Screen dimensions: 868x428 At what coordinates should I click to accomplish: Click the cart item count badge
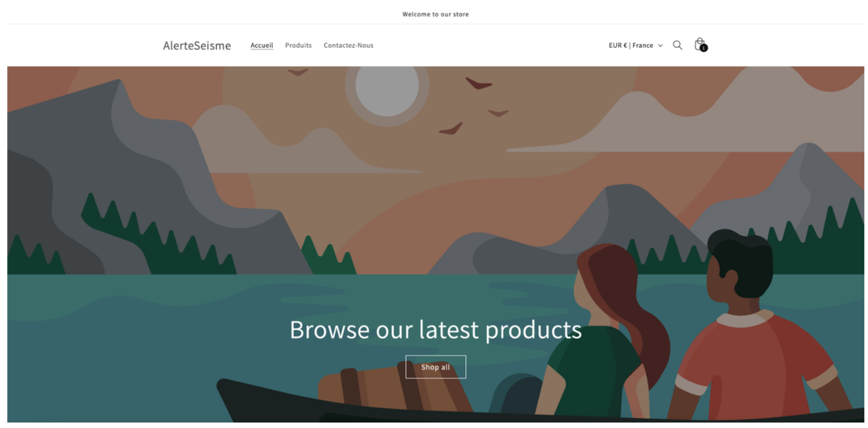(x=704, y=48)
